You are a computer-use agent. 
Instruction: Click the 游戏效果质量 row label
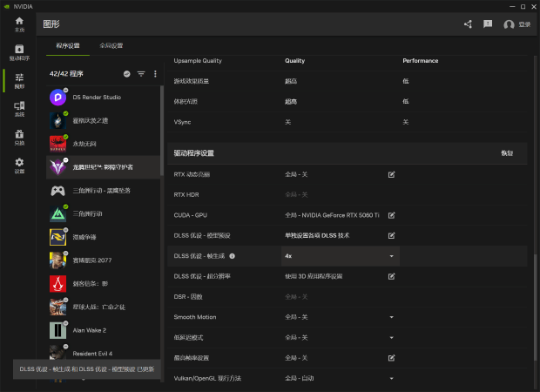tap(191, 81)
